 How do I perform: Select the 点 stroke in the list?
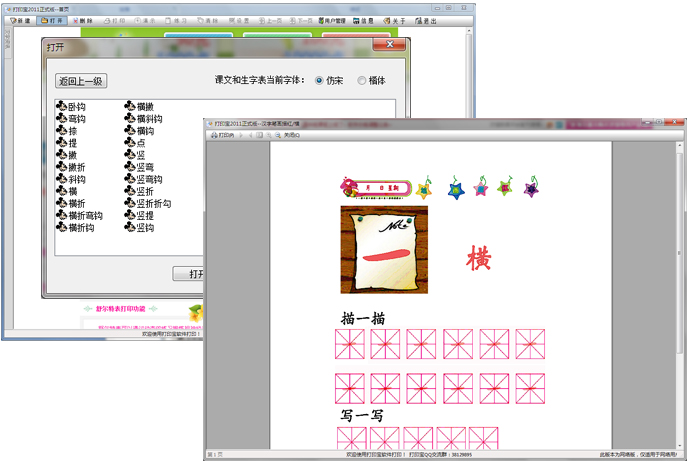140,143
